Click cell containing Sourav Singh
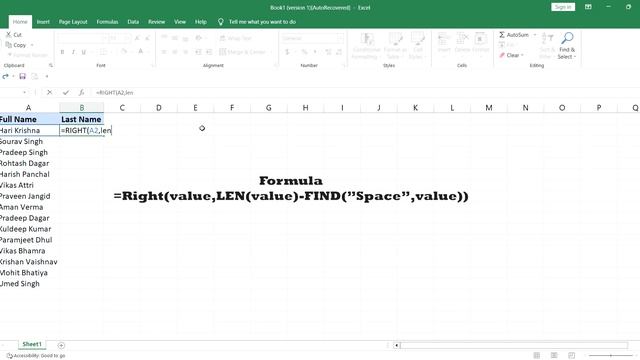Viewport: 640px width, 360px height. 29,141
